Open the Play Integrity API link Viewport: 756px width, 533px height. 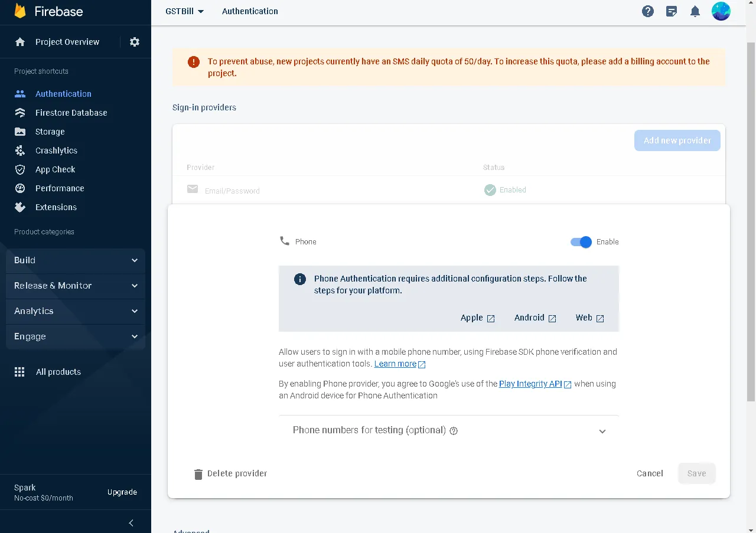535,384
